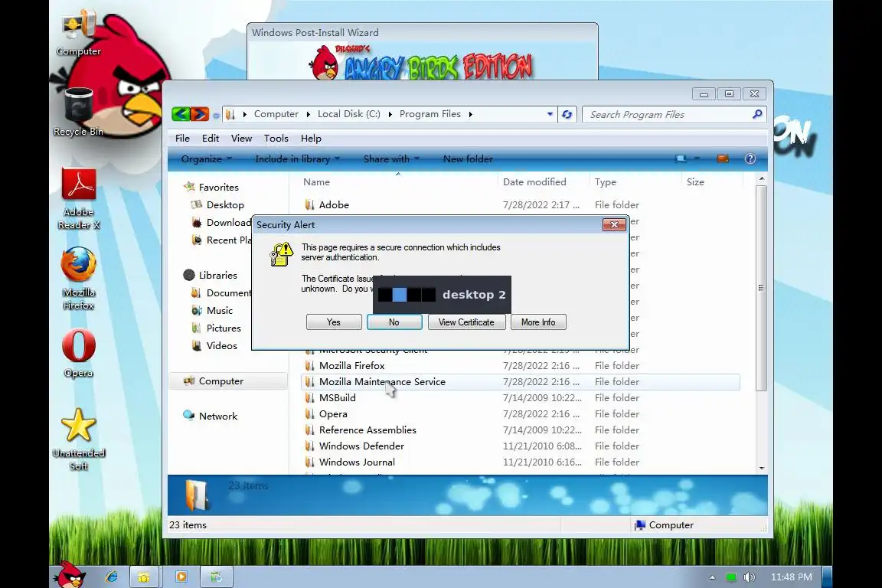Click No in Security Alert dialog
The height and width of the screenshot is (588, 882).
tap(394, 322)
